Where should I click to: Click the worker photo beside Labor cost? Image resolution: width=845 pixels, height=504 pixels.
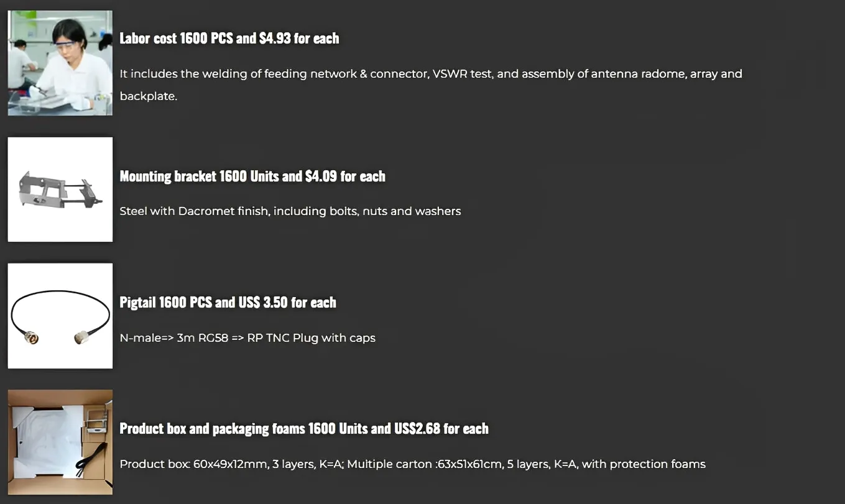tap(60, 63)
